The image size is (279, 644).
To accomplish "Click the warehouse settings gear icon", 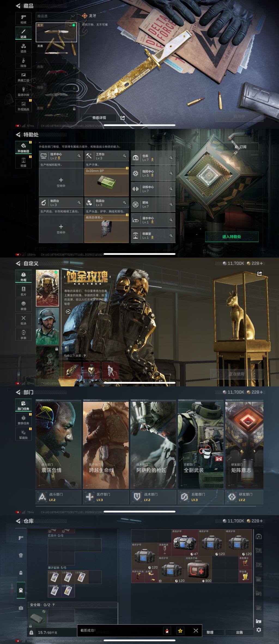I will click(259, 630).
